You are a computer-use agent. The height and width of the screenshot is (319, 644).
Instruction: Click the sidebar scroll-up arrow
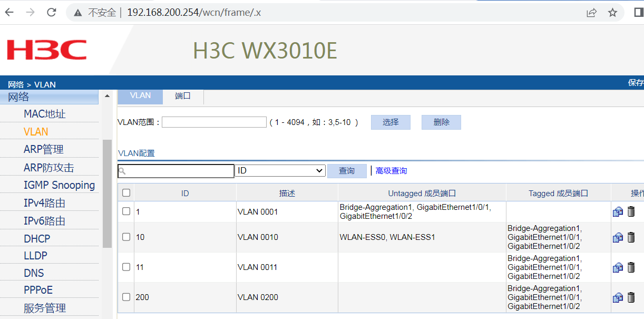108,96
